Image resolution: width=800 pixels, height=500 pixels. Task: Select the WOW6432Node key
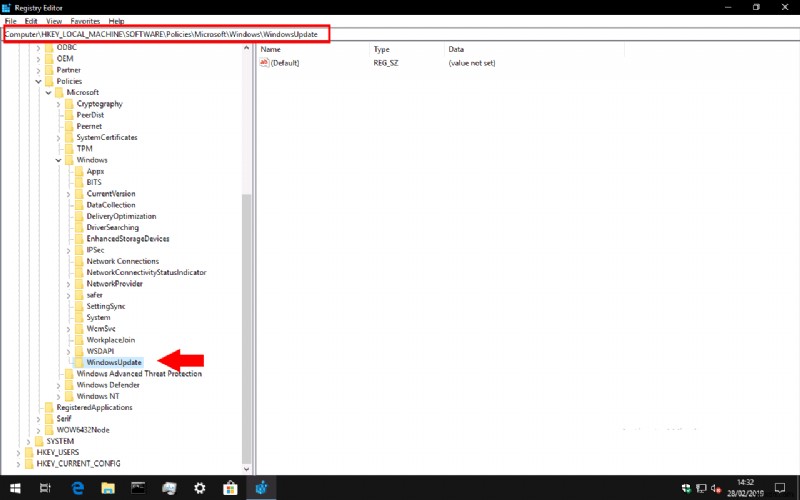click(x=83, y=430)
